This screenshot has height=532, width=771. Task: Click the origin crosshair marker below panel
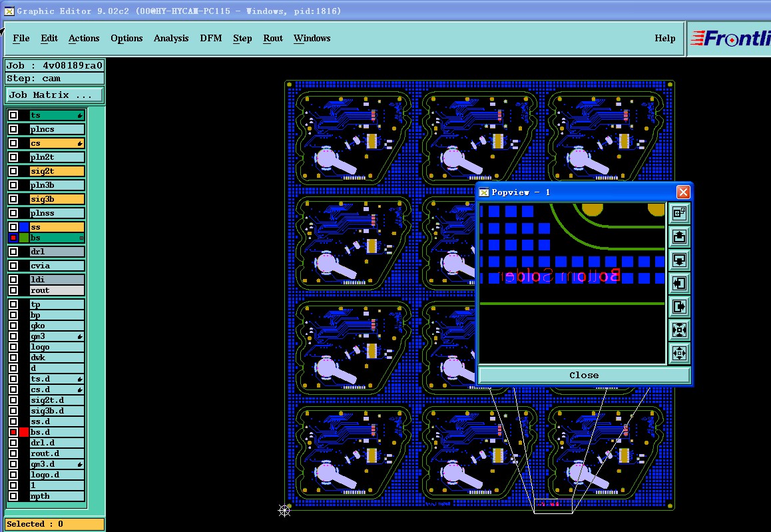(284, 511)
